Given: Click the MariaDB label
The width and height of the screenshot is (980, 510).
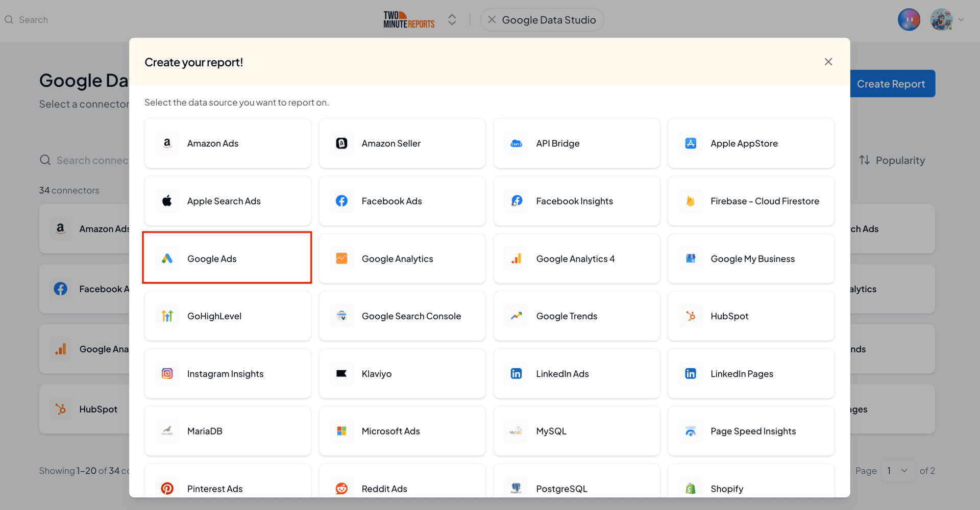Looking at the screenshot, I should tap(205, 431).
